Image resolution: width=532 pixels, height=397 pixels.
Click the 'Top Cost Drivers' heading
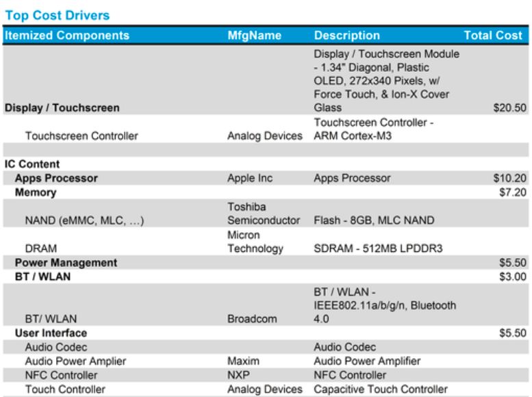[58, 15]
